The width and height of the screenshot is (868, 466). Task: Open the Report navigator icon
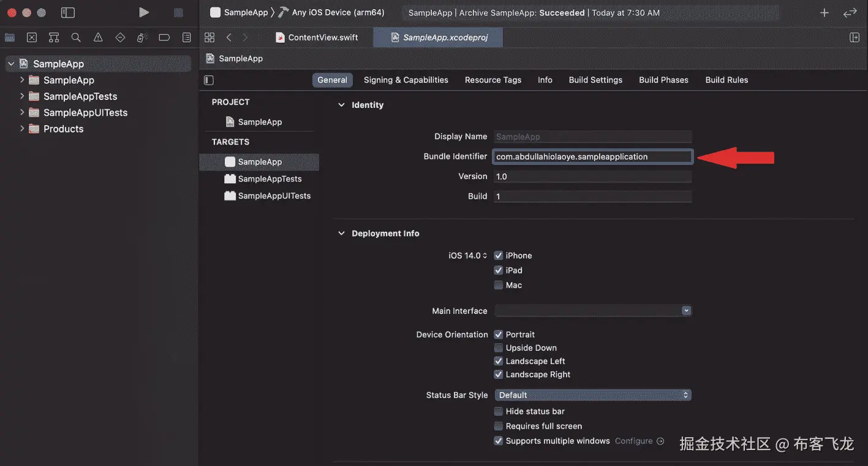pyautogui.click(x=186, y=37)
